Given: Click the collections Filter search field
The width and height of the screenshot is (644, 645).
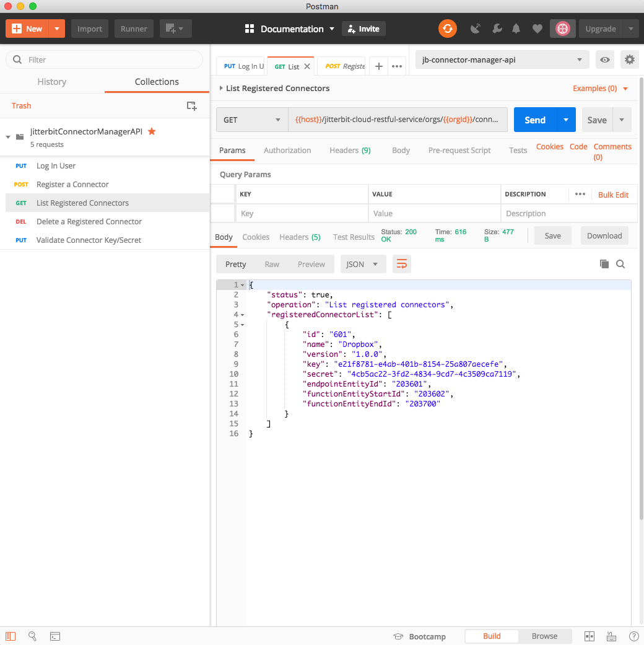Looking at the screenshot, I should tap(104, 59).
